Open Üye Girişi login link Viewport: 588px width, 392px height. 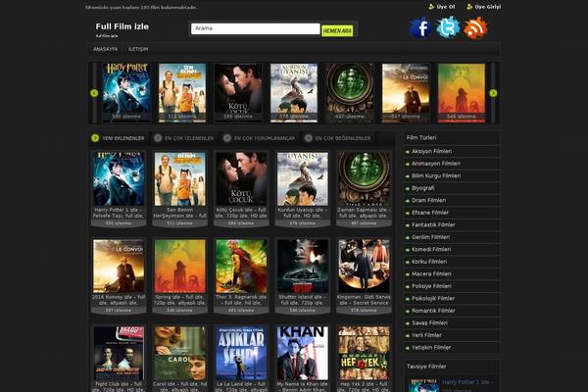coord(487,7)
